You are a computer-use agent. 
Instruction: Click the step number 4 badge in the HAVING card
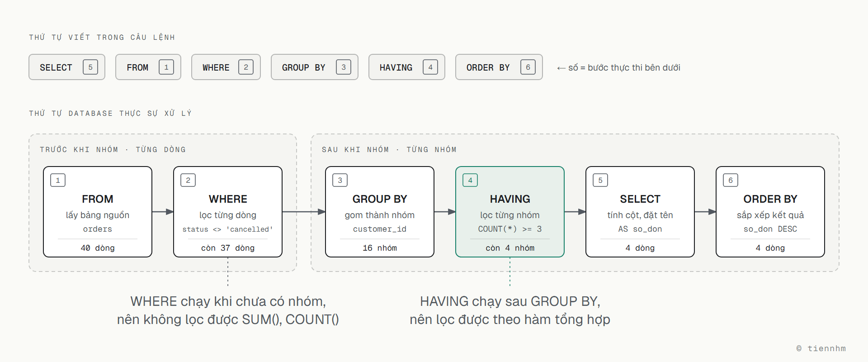[x=470, y=180]
